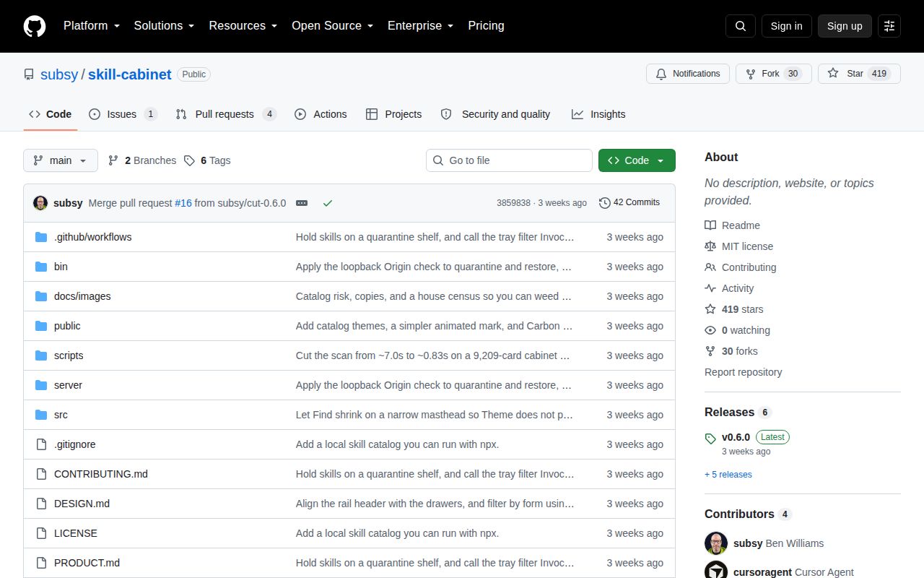The width and height of the screenshot is (924, 578).
Task: Fork the repository
Action: tap(773, 74)
